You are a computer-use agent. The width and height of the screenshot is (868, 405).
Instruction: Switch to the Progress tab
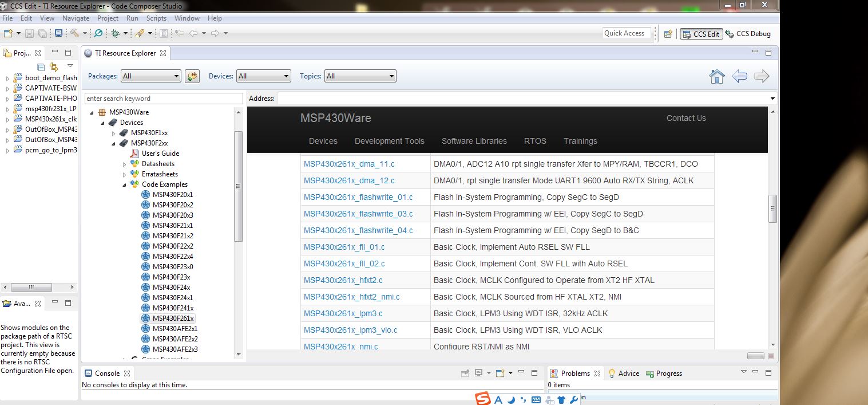pyautogui.click(x=664, y=373)
